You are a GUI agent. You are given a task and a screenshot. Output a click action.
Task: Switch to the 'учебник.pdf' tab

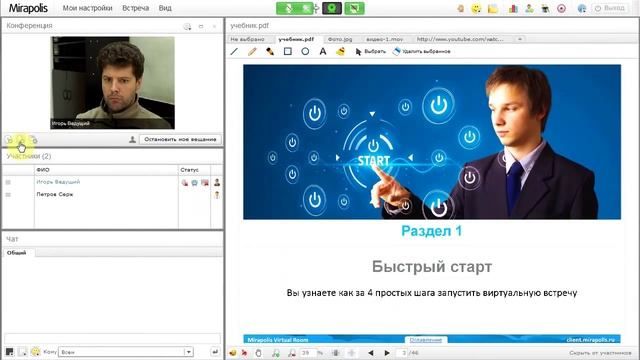click(x=296, y=39)
